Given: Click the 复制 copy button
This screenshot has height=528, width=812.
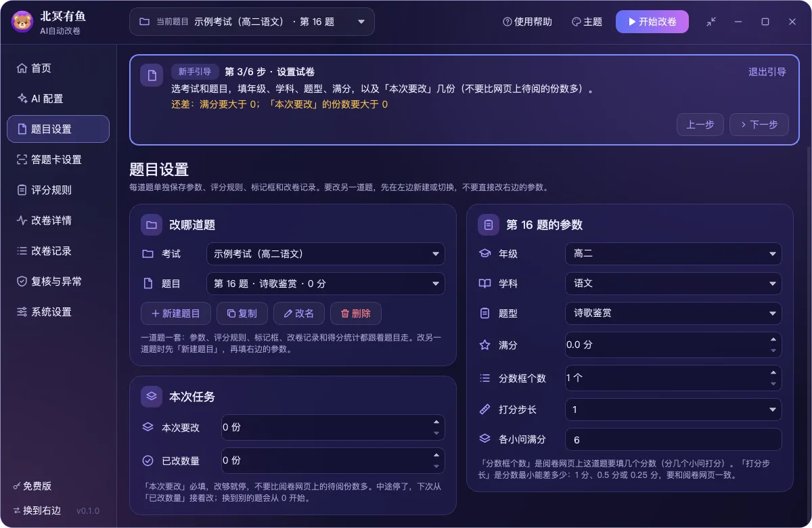Looking at the screenshot, I should coord(242,313).
